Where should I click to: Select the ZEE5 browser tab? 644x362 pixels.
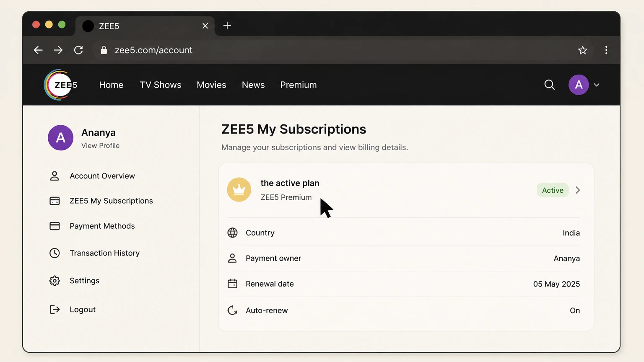145,26
